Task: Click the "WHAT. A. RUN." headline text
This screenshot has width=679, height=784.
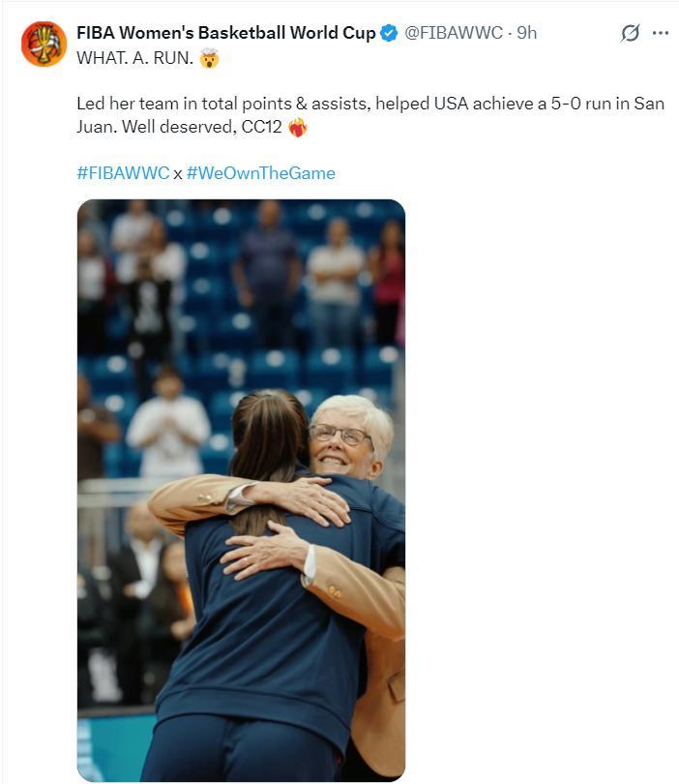Action: coord(134,58)
